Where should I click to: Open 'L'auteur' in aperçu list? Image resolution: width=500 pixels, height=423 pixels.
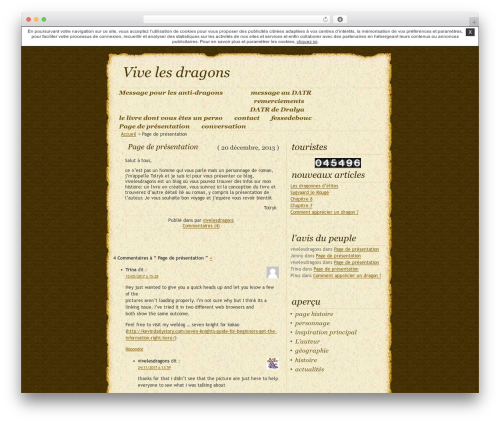[x=307, y=342]
